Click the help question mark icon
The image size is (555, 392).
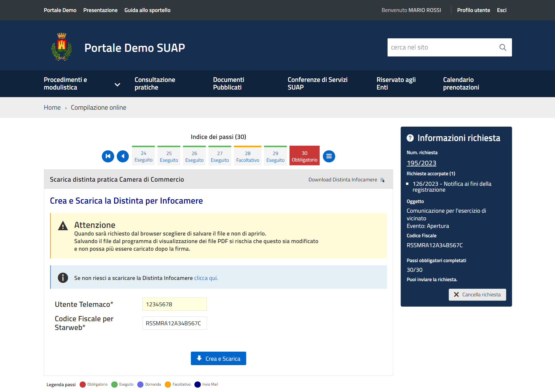(410, 138)
